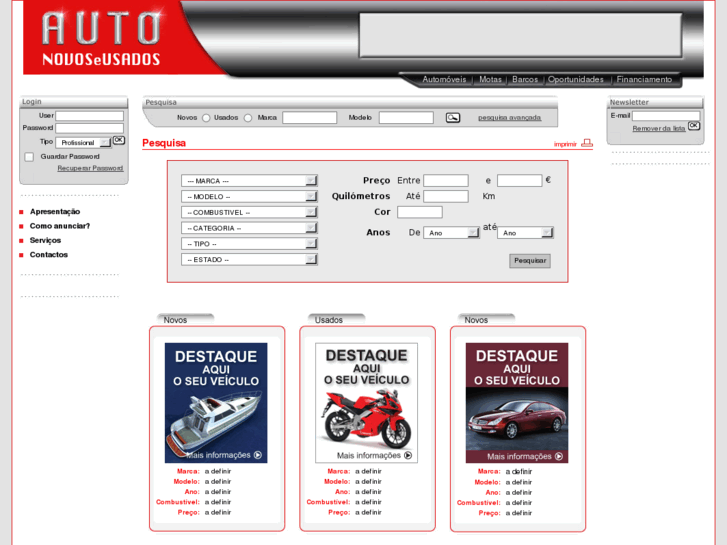
Task: Open the Anos De year dropdown
Action: pos(451,233)
